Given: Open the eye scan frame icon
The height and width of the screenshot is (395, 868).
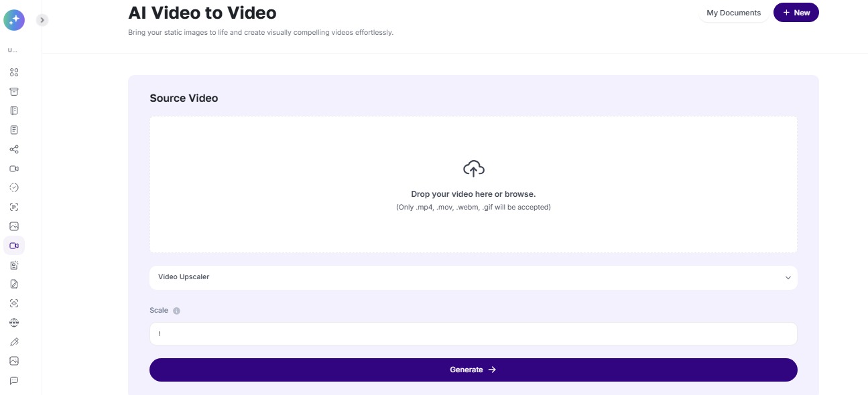Looking at the screenshot, I should tap(14, 303).
